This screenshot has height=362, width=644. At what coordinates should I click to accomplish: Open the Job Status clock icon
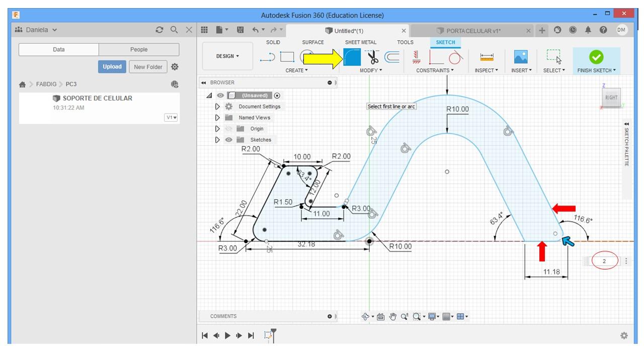(x=573, y=30)
